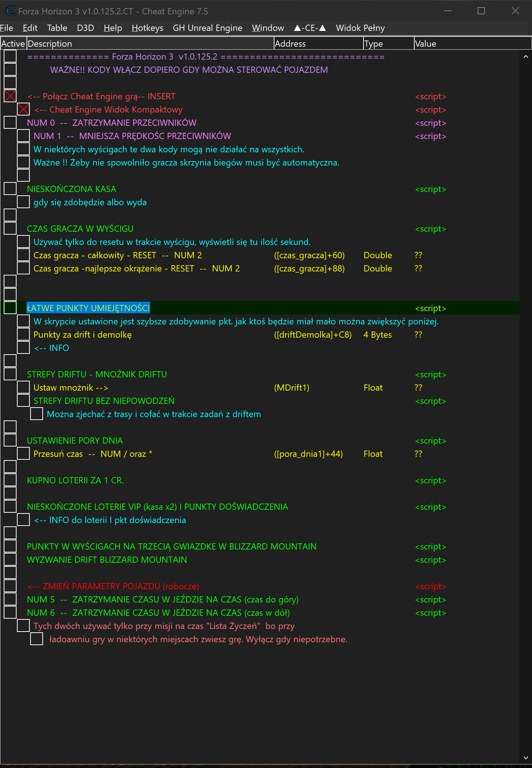Freeze the Ustaw mnożnik entry checkbox

(x=23, y=388)
